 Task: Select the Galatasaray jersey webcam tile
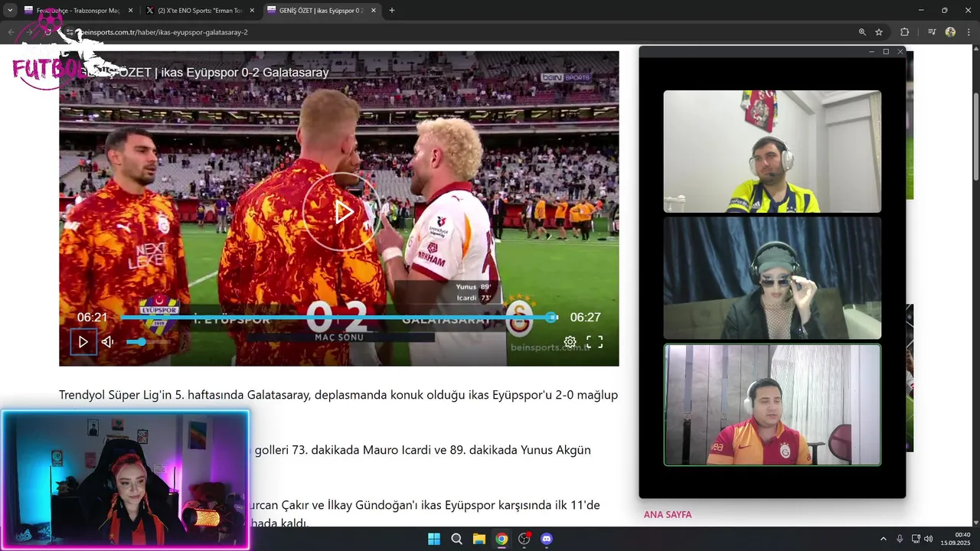pyautogui.click(x=772, y=405)
